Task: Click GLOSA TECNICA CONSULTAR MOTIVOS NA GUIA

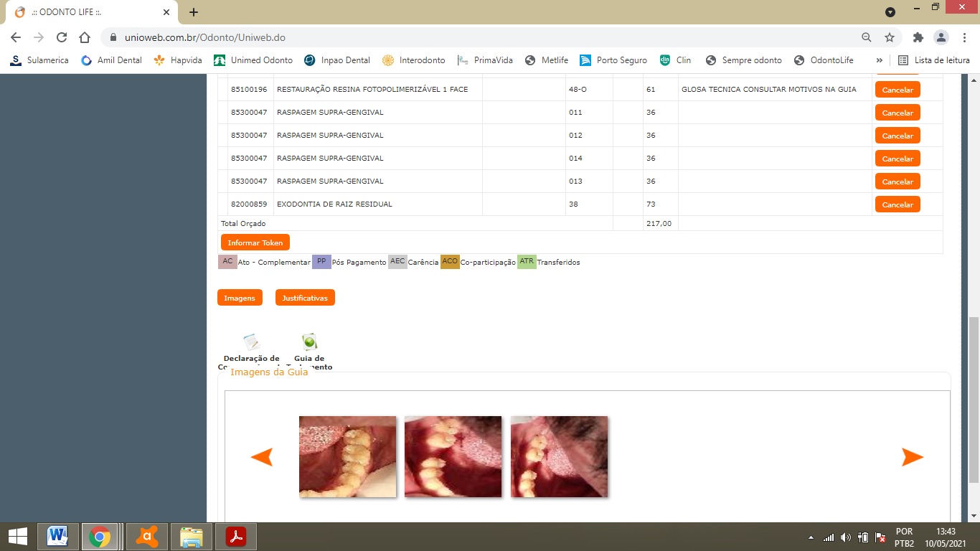Action: coord(769,90)
